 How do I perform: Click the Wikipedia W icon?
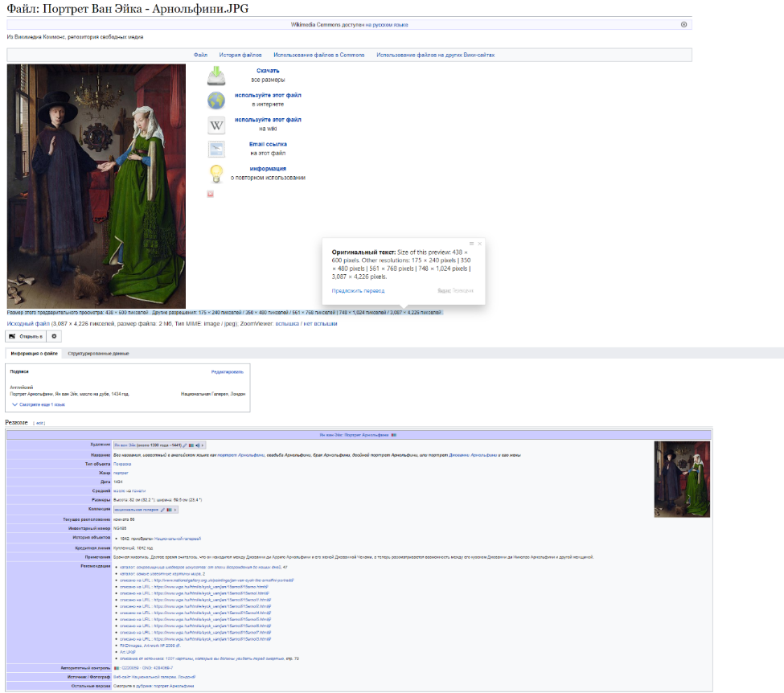(x=216, y=125)
